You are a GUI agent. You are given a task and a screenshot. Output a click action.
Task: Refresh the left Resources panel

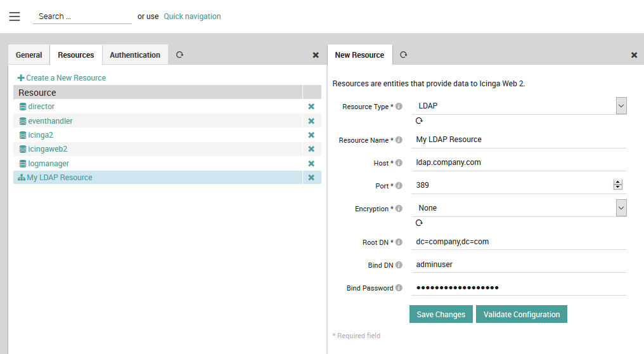[x=179, y=55]
